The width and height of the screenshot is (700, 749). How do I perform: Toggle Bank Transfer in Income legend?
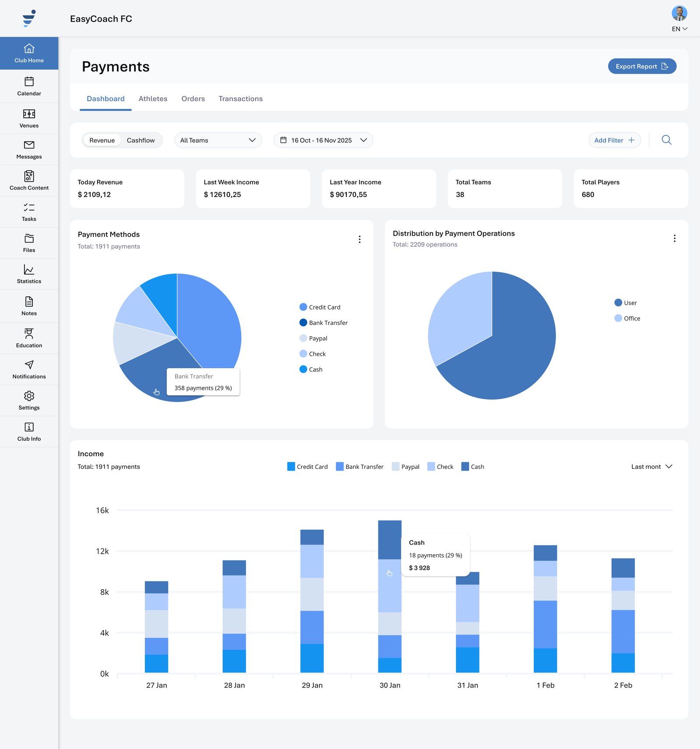click(359, 467)
